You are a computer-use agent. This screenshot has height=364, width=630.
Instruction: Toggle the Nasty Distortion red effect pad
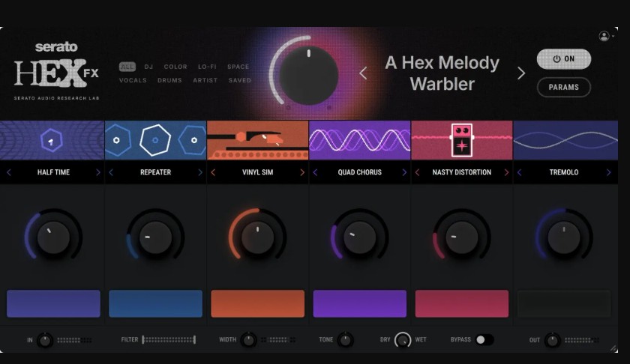click(462, 304)
